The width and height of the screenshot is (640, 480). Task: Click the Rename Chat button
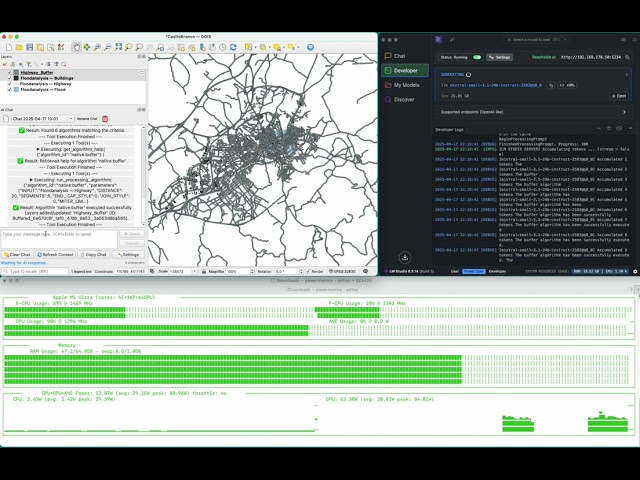87,119
